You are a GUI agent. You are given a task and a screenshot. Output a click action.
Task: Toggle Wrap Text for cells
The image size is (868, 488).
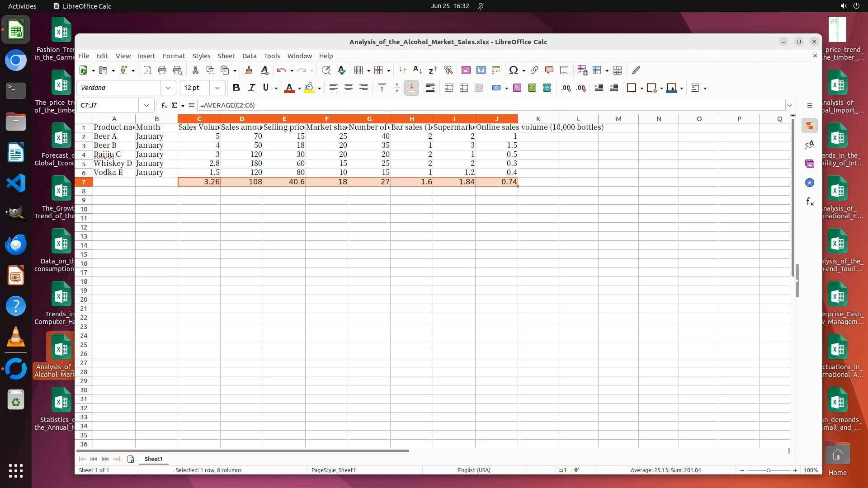(x=430, y=88)
